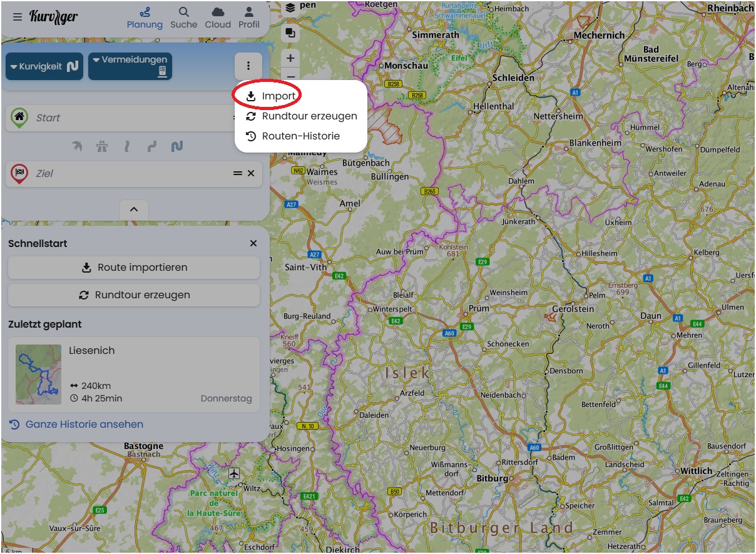This screenshot has height=554, width=756.
Task: Open the hamburger menu beside Kurviger logo
Action: point(17,17)
